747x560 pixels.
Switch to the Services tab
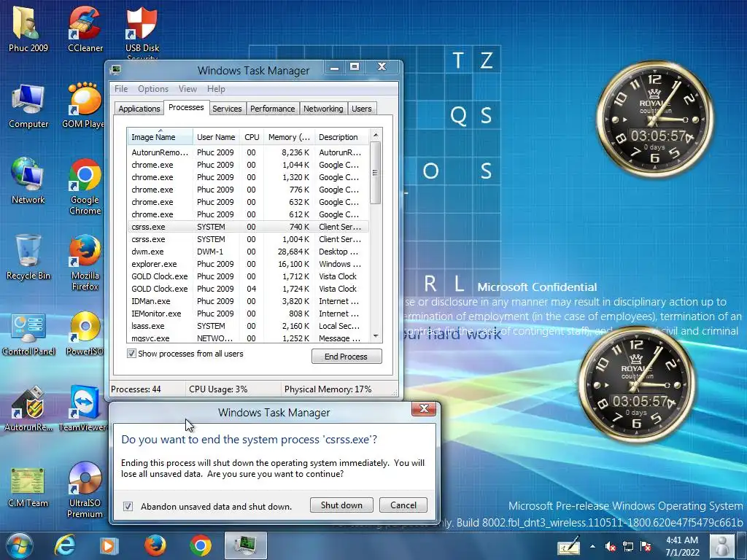tap(227, 109)
